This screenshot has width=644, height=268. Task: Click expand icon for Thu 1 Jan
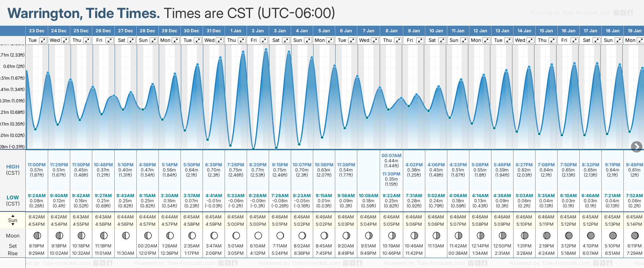tap(242, 40)
